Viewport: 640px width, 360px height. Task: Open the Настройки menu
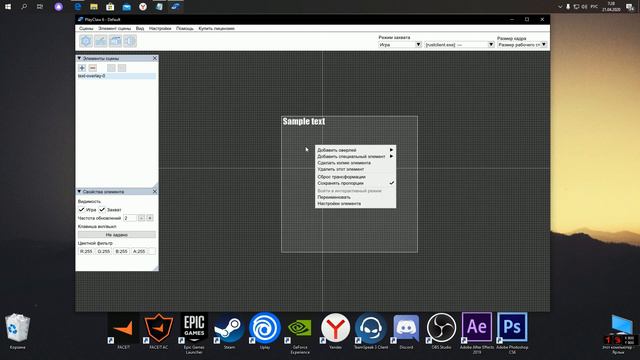(x=160, y=29)
